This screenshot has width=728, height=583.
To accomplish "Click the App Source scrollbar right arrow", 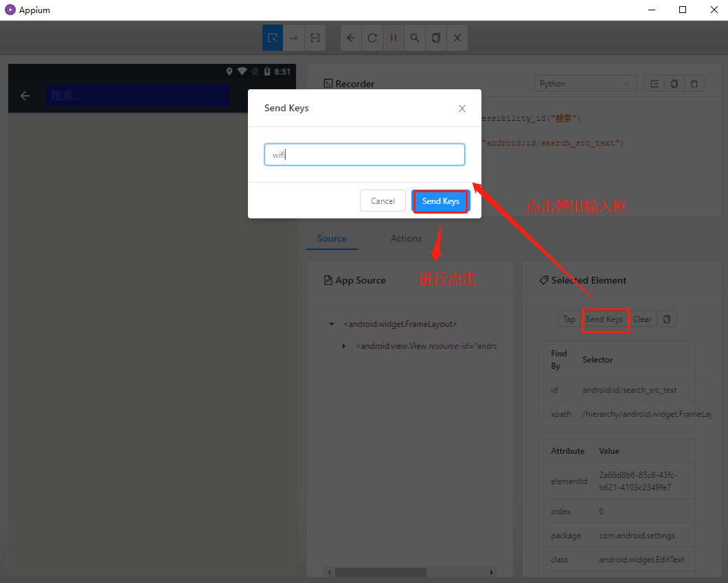I will [x=491, y=572].
